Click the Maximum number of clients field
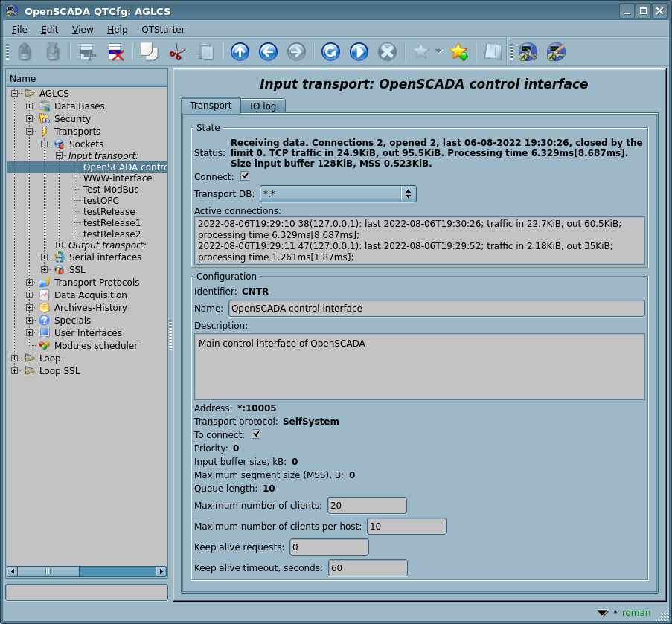Viewport: 672px width, 624px height. (367, 505)
